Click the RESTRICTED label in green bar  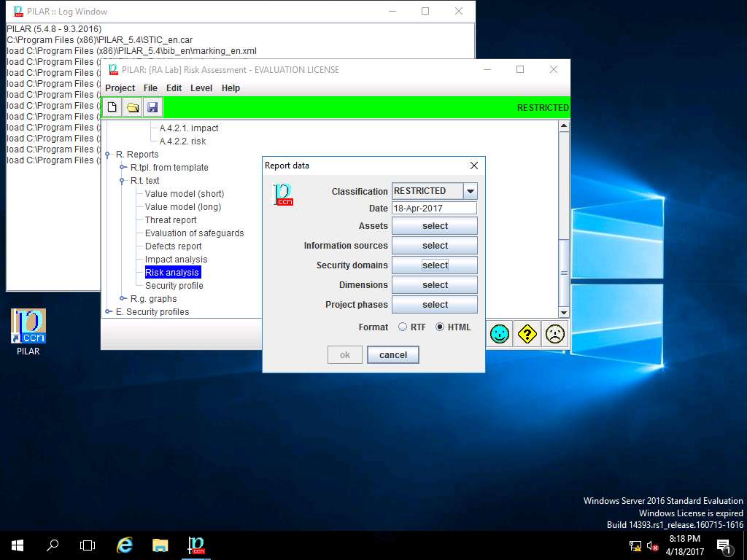pos(543,108)
